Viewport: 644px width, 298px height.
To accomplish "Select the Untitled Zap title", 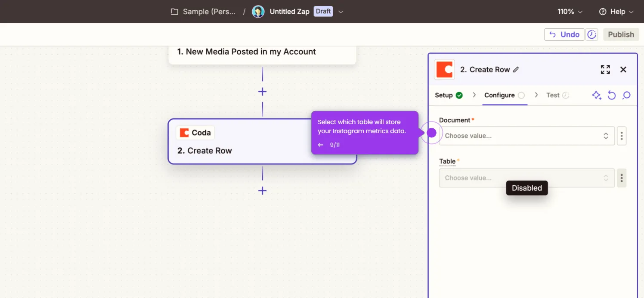I will 289,12.
